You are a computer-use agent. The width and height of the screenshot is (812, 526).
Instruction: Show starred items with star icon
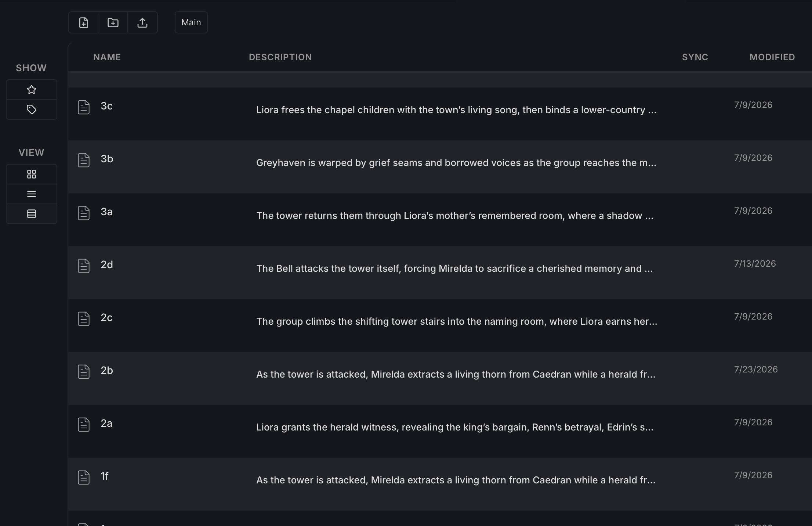pyautogui.click(x=32, y=90)
